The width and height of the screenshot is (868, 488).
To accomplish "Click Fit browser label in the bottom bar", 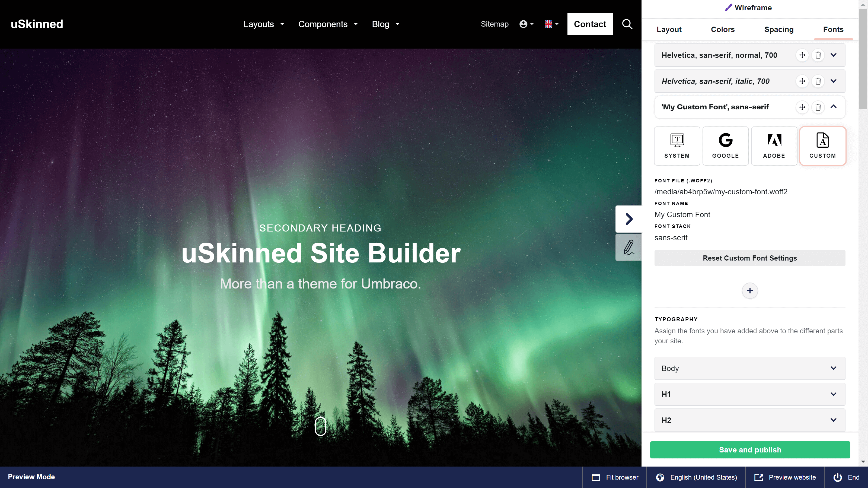I will pos(622,477).
